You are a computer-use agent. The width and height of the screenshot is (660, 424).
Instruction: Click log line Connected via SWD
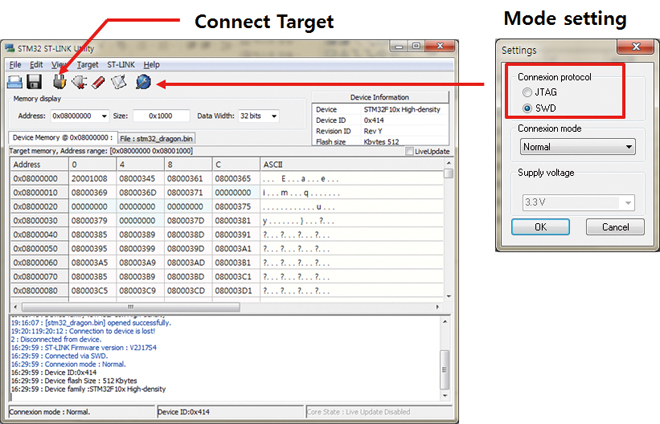pos(59,356)
